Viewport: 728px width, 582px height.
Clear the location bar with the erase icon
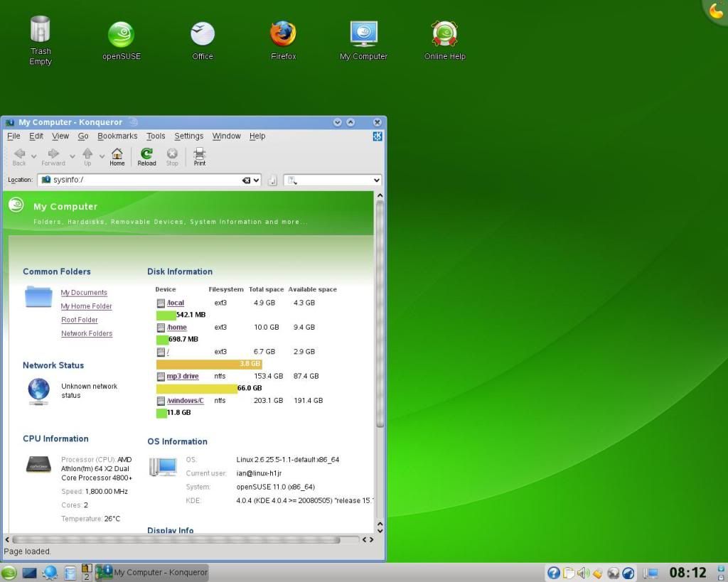[246, 180]
